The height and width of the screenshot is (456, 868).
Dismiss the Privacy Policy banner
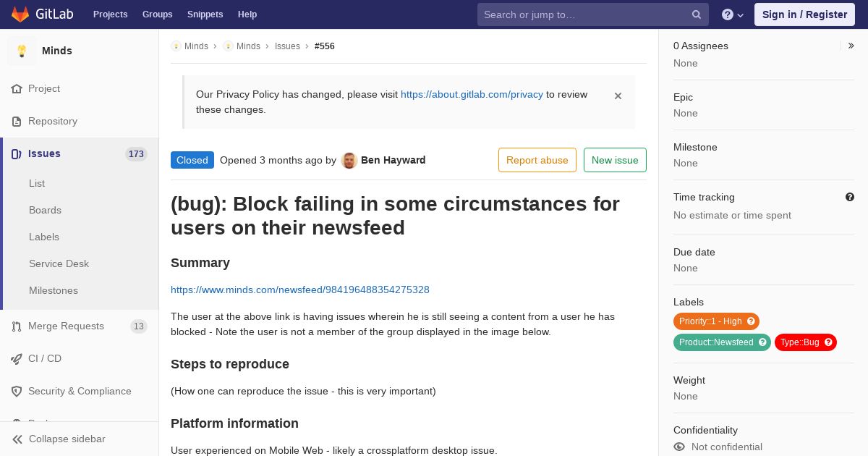point(618,96)
